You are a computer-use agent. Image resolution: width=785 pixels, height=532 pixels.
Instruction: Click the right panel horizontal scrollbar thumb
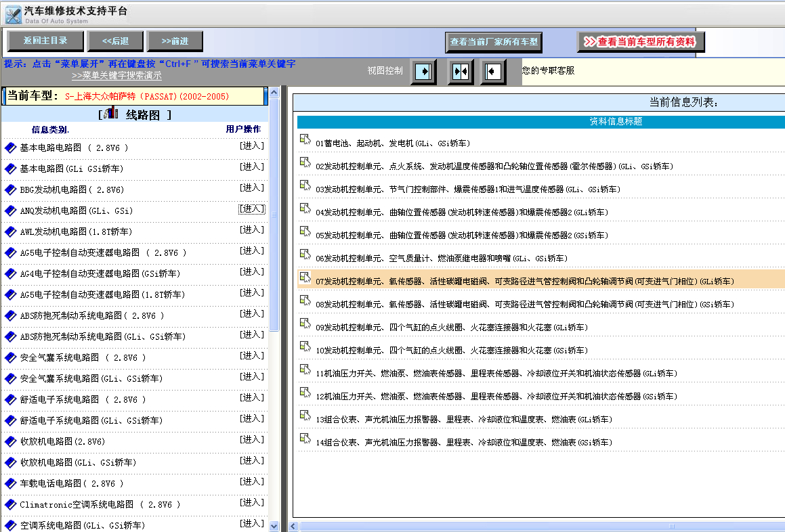click(543, 527)
